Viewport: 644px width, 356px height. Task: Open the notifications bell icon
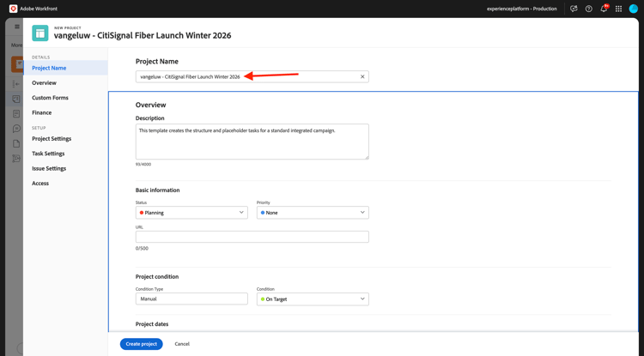coord(604,9)
